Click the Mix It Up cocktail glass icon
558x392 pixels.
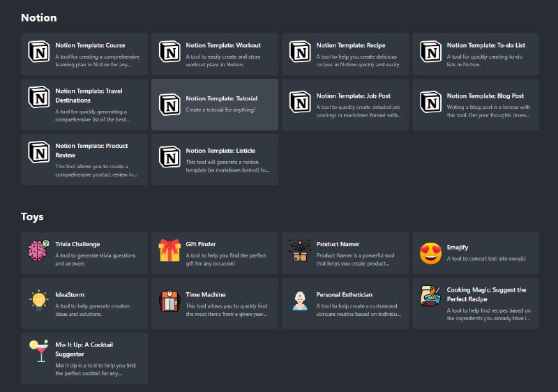point(38,351)
